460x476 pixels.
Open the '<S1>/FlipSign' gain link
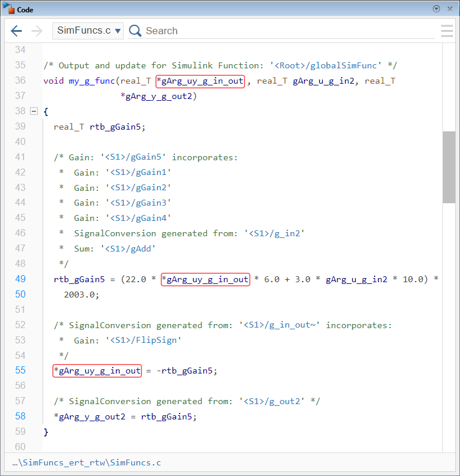tap(143, 341)
